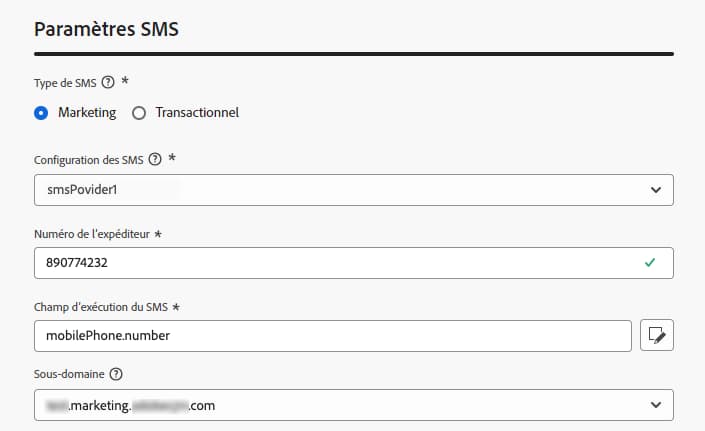Screen dimensions: 705x431
Task: Click the Transactionnel label text
Action: pyautogui.click(x=197, y=112)
